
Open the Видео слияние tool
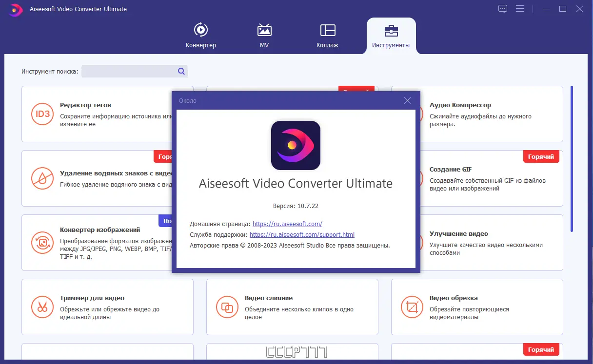click(x=292, y=307)
